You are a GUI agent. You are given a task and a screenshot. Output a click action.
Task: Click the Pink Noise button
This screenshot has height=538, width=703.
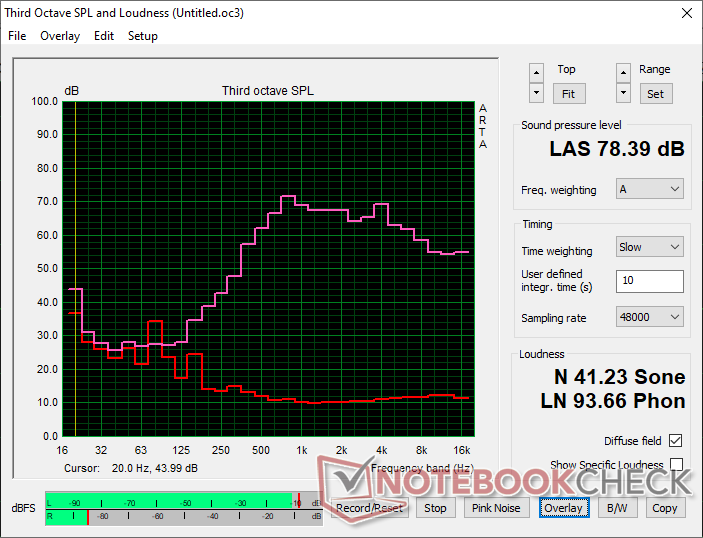496,508
